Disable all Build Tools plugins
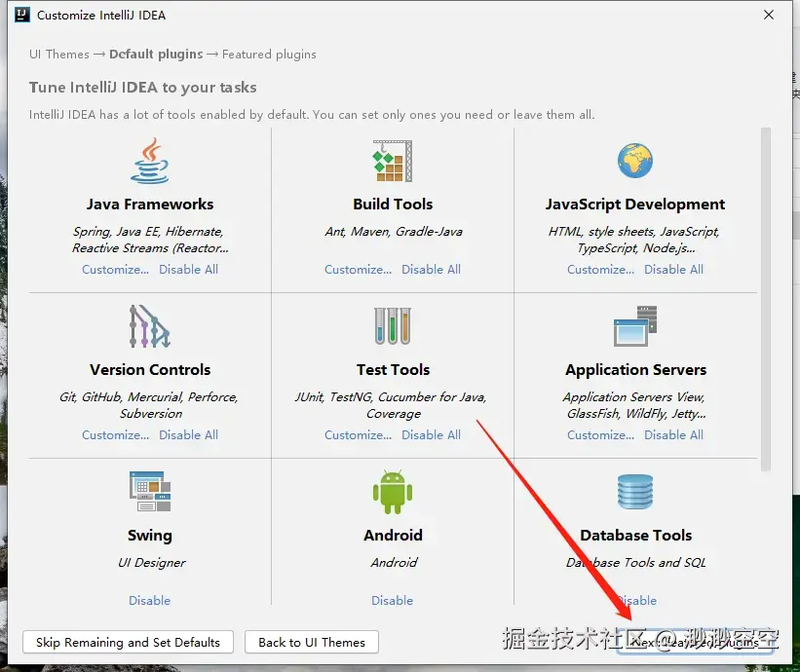This screenshot has height=672, width=800. click(431, 269)
